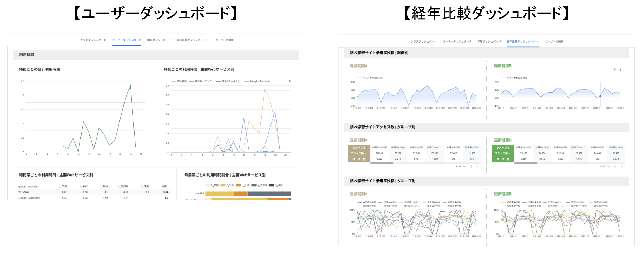The height and width of the screenshot is (261, 644).
Task: Go to next page in 選択期間A table
Action: tap(478, 166)
